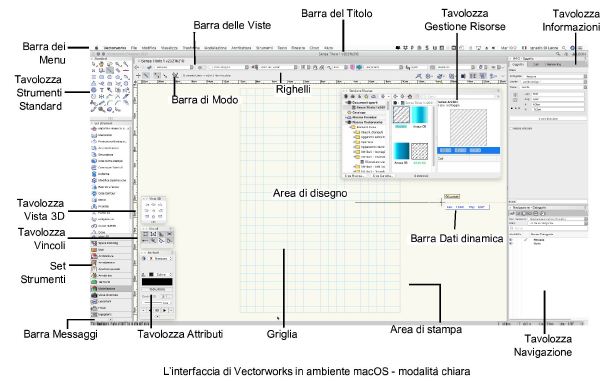Click the Spotlight search icon in macOS menu bar
605x383 pixels.
click(x=563, y=48)
